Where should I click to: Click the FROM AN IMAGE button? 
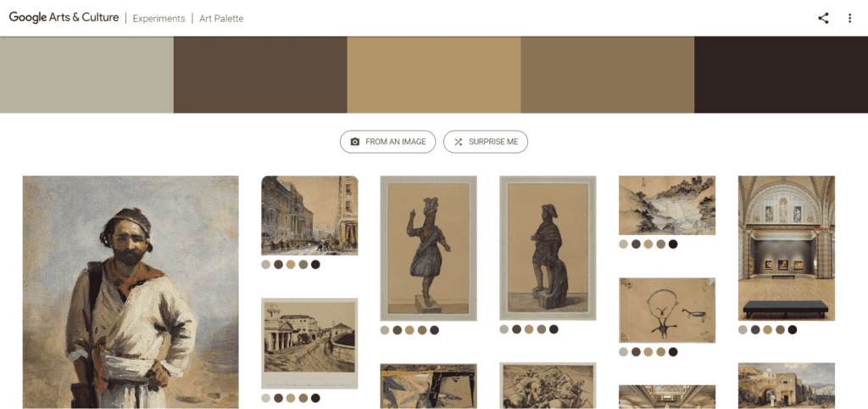pos(387,142)
